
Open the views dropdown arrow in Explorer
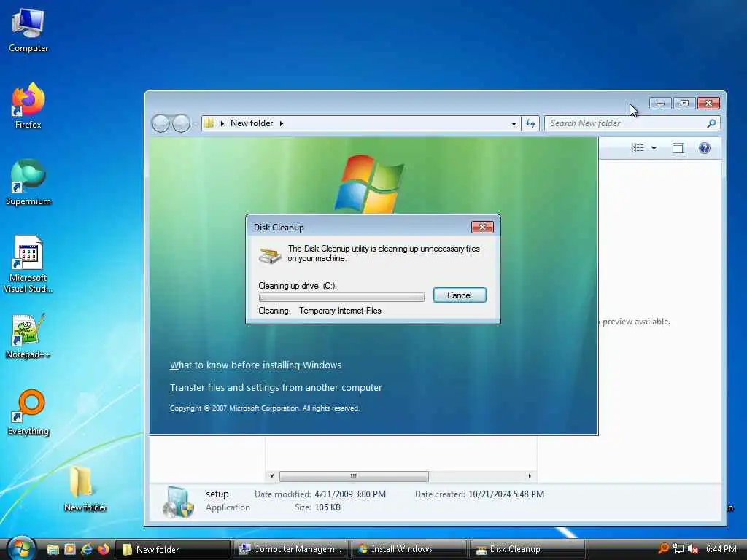pos(654,148)
